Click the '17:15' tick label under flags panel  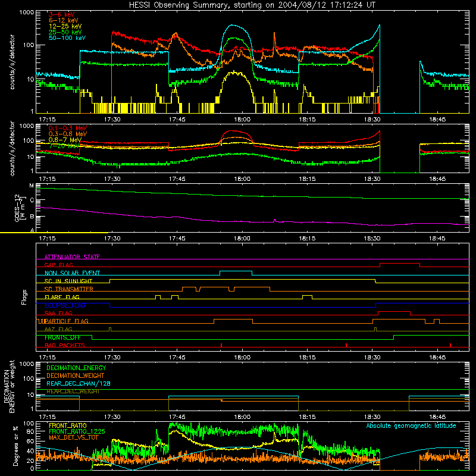[x=48, y=358]
